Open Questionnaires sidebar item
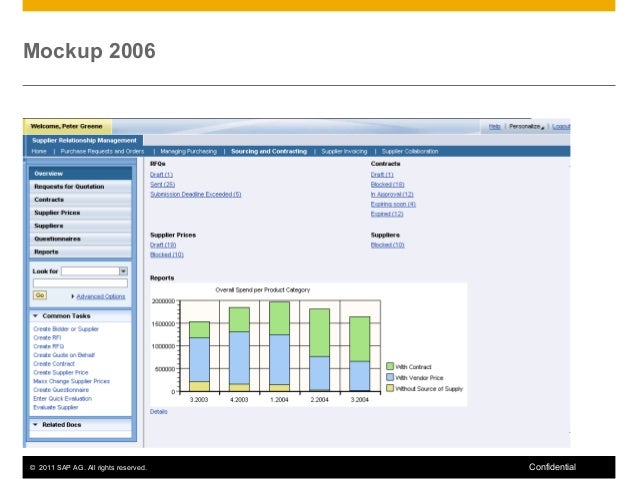Screen dimensions: 638x479 click(x=81, y=238)
